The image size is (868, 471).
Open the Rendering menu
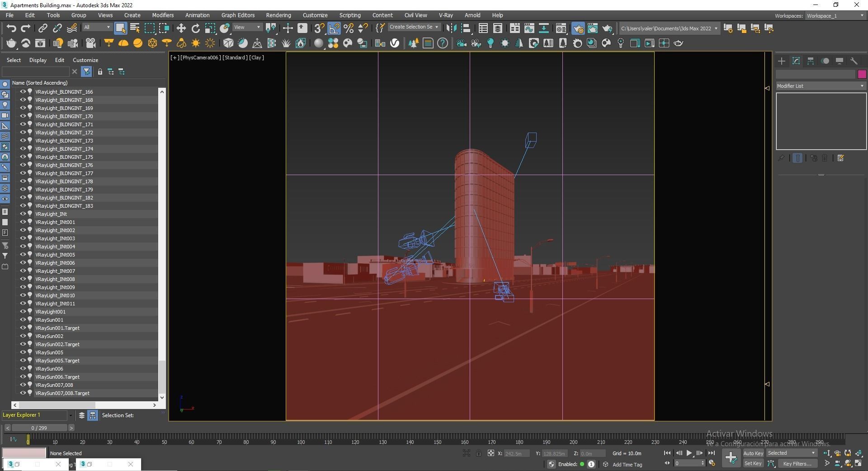point(278,15)
